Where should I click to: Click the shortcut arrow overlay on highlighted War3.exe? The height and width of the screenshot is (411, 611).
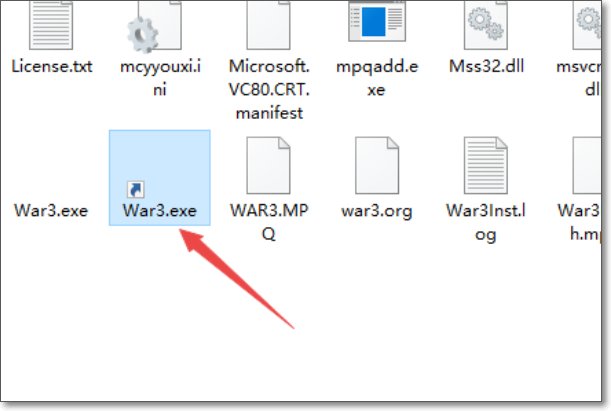(x=136, y=190)
